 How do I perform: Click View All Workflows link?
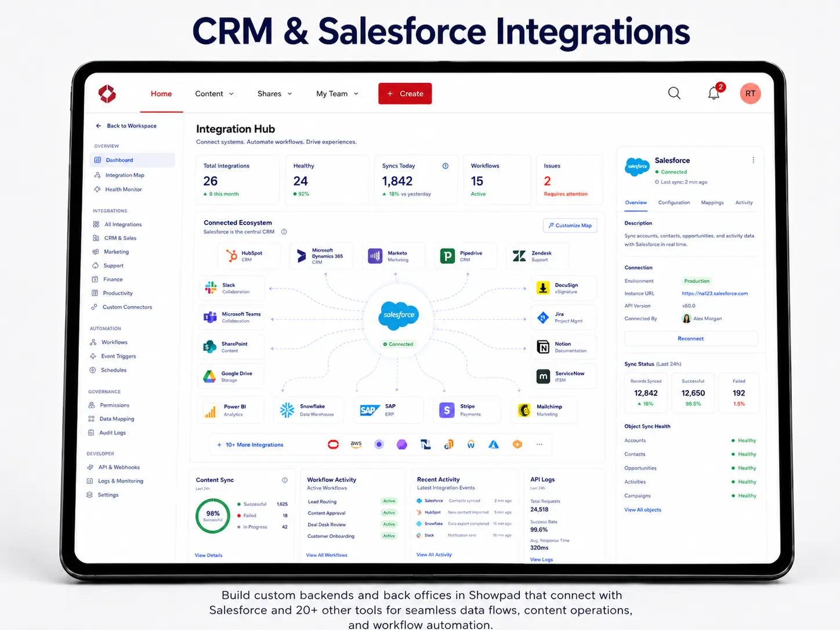327,555
